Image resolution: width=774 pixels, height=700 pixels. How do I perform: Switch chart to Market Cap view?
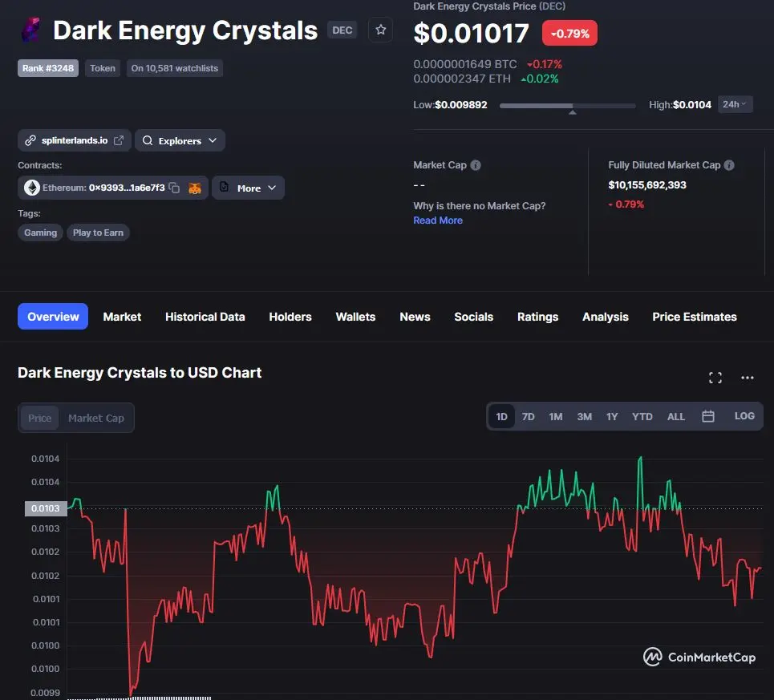point(95,419)
